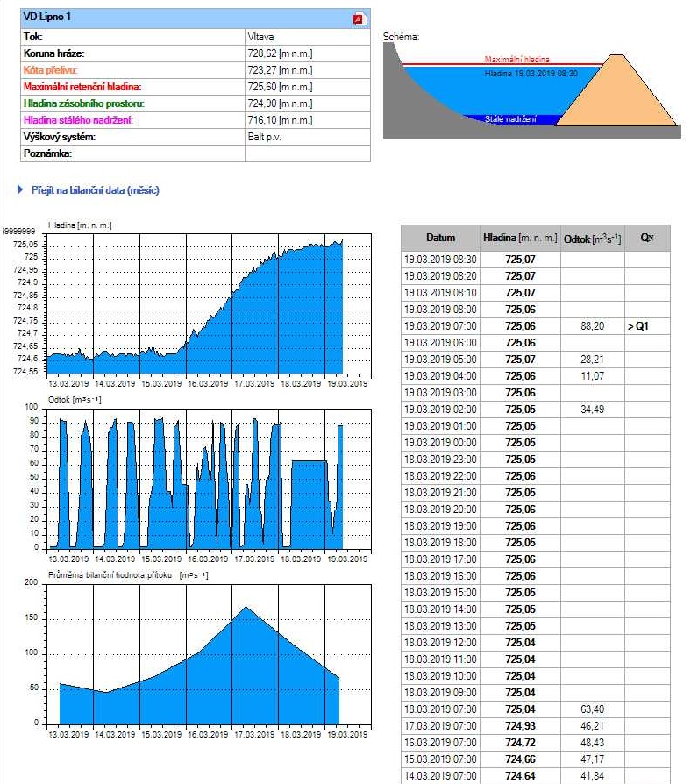Click the 88,20 outflow value
The width and height of the screenshot is (698, 784).
coord(592,326)
